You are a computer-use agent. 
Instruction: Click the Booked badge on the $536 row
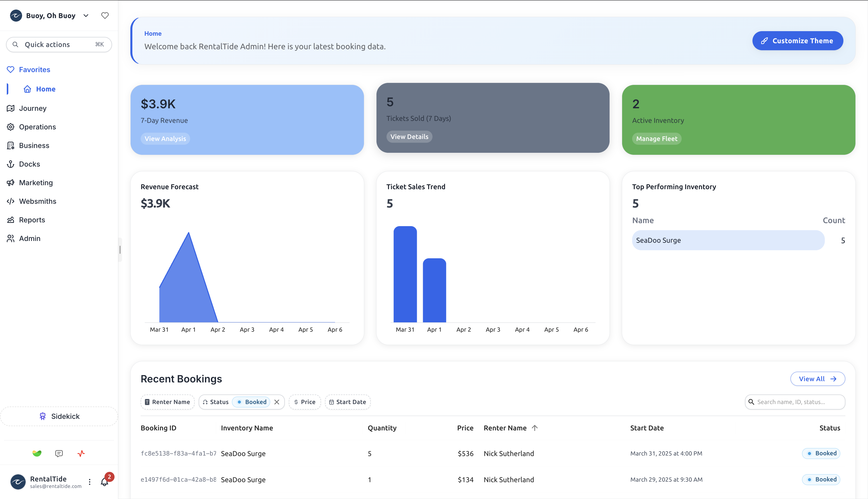pyautogui.click(x=821, y=454)
